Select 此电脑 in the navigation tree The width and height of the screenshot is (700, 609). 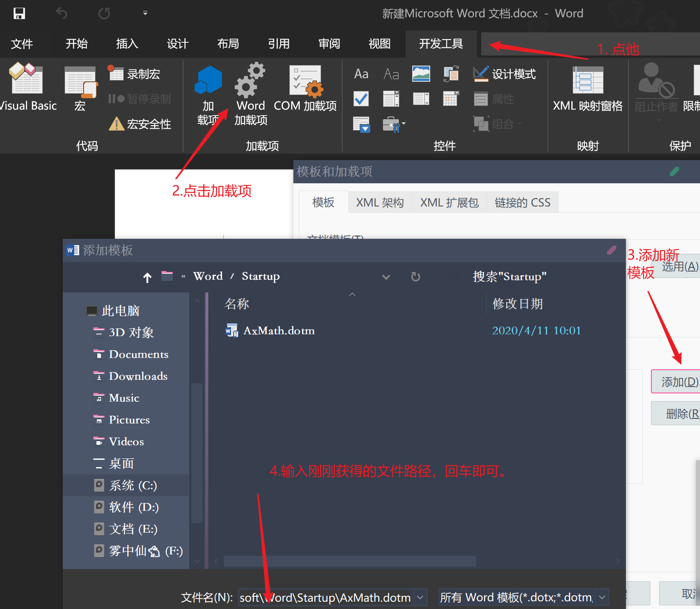(113, 311)
